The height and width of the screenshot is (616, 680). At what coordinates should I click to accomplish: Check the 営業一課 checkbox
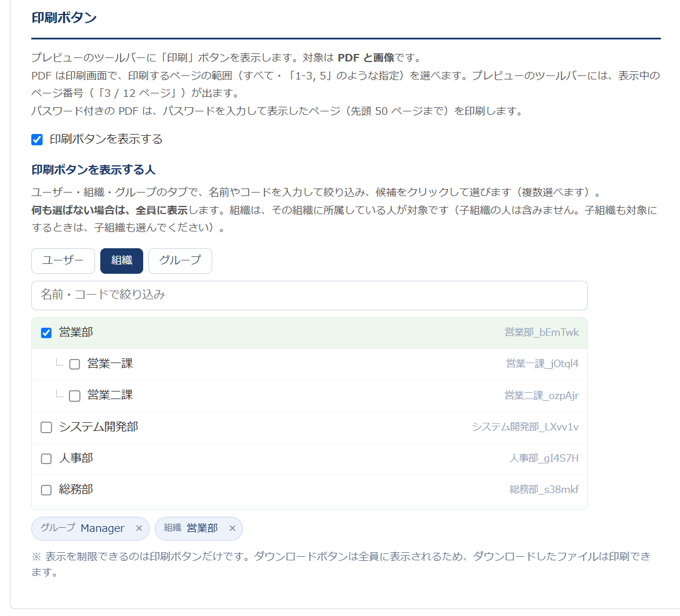(75, 364)
